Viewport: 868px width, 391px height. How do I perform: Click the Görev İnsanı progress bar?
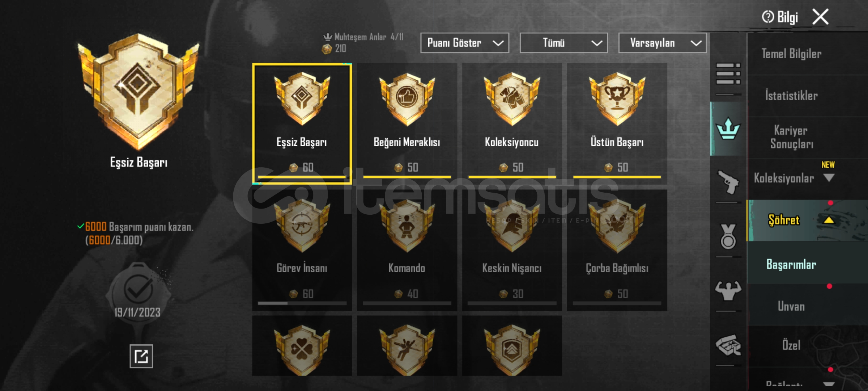click(x=302, y=303)
